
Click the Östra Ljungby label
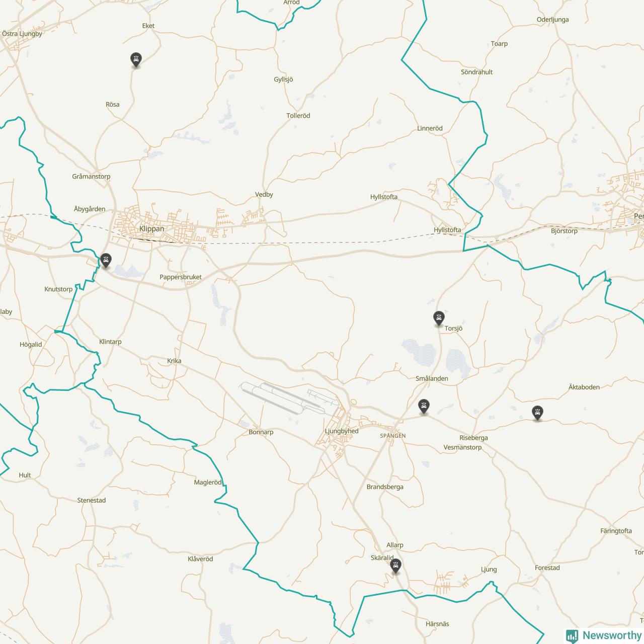(22, 34)
